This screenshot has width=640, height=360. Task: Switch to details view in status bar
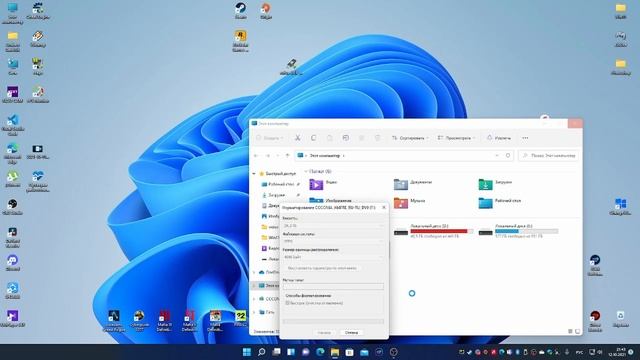[570, 331]
